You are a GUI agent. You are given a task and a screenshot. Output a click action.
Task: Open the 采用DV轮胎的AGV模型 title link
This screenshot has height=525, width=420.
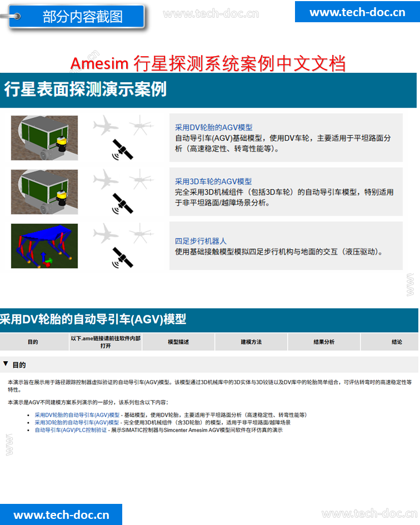[x=214, y=127]
